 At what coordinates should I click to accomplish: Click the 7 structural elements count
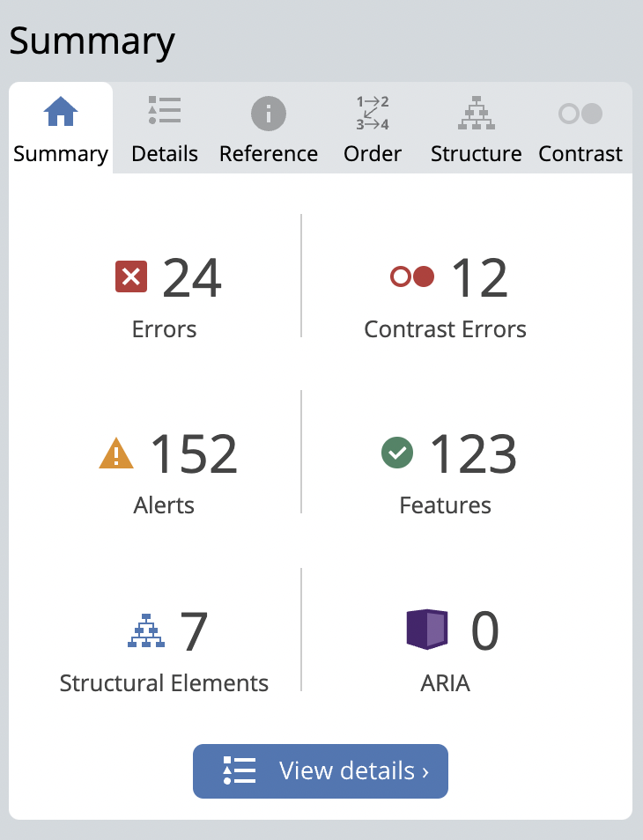(194, 631)
